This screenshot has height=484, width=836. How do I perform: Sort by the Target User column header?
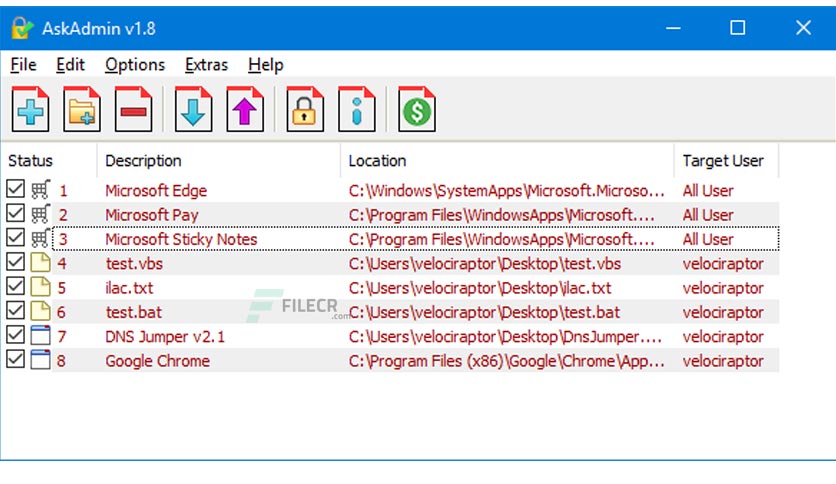point(726,160)
